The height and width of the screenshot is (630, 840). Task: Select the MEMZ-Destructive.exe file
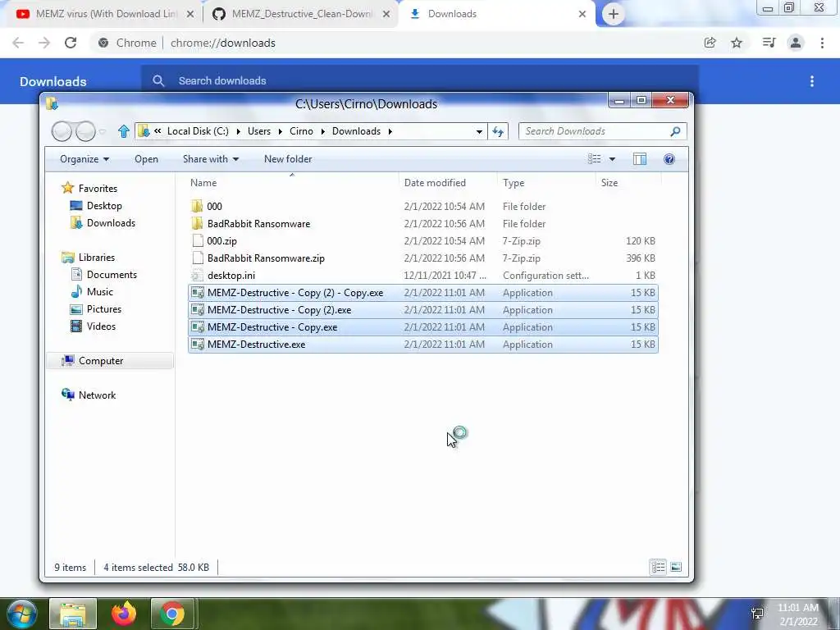(x=422, y=345)
